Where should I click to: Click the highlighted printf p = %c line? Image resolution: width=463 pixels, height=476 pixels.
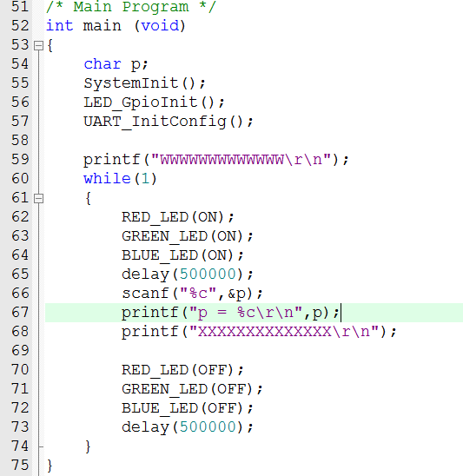(254, 313)
